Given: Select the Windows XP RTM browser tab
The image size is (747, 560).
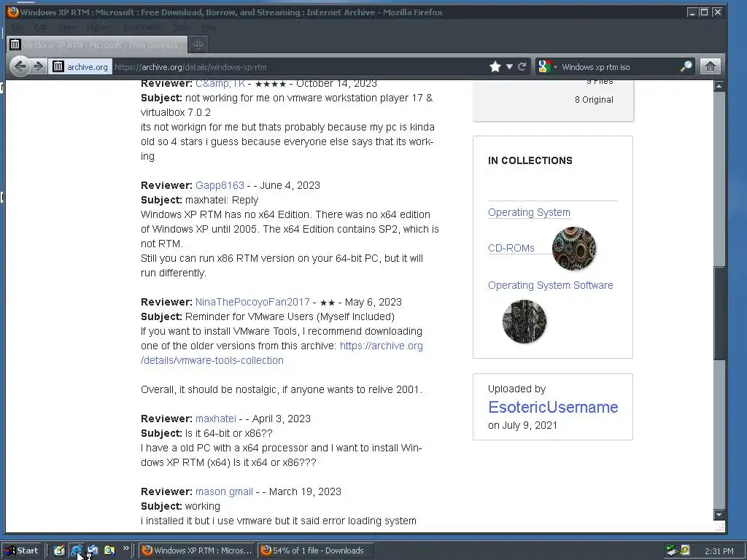Looking at the screenshot, I should pyautogui.click(x=97, y=44).
